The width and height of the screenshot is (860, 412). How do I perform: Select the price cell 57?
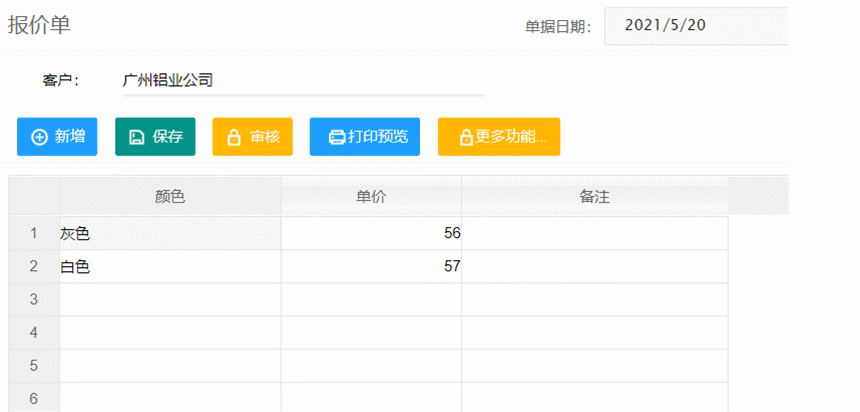(x=371, y=267)
